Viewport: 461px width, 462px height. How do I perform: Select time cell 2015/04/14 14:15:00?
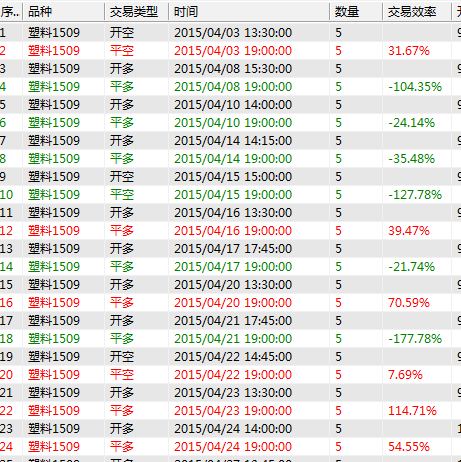coord(233,141)
